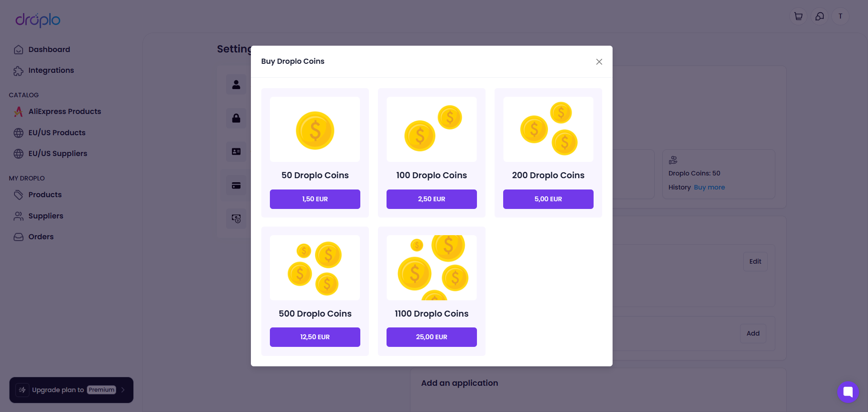This screenshot has width=868, height=412.
Task: Select the profile person icon in settings
Action: [236, 85]
